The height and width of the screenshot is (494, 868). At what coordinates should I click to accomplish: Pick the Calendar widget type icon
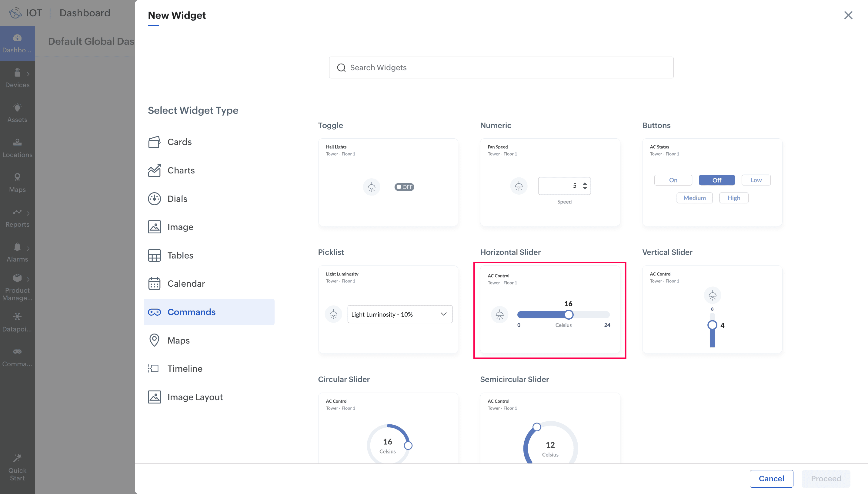[154, 284]
